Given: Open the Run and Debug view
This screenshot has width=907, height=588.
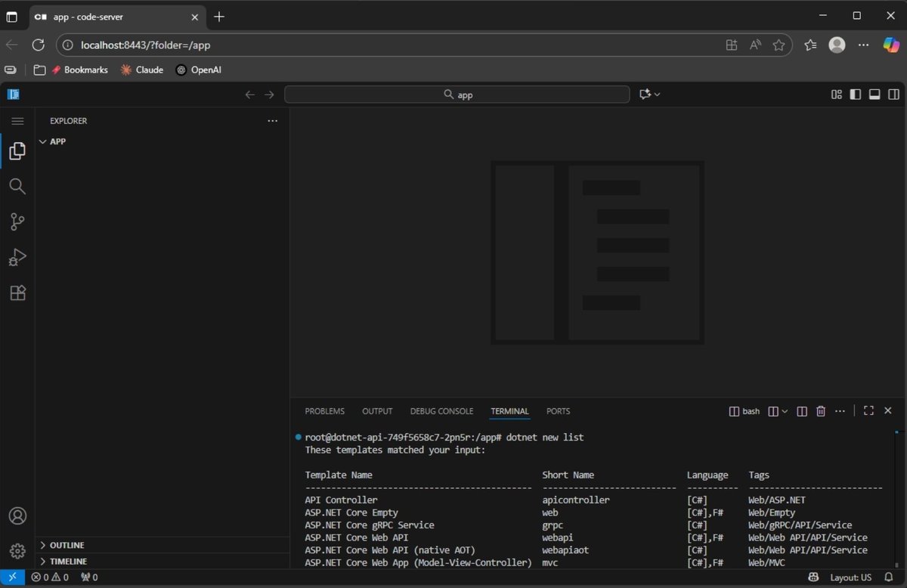Looking at the screenshot, I should (17, 257).
